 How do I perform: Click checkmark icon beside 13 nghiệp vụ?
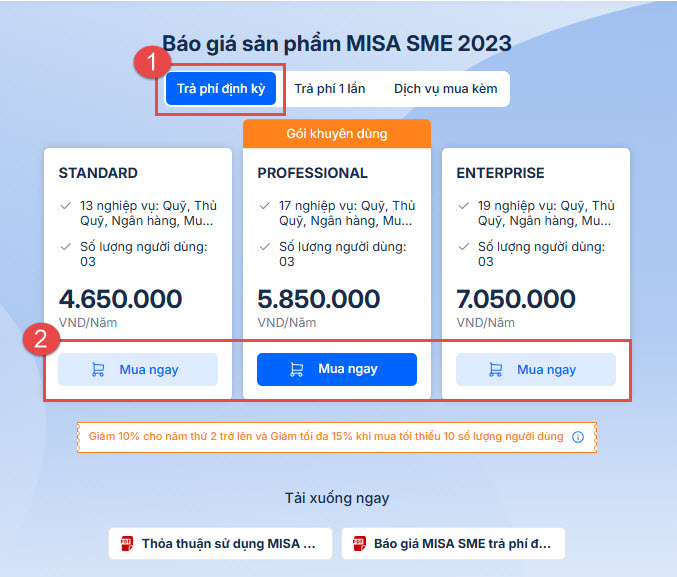tap(65, 205)
